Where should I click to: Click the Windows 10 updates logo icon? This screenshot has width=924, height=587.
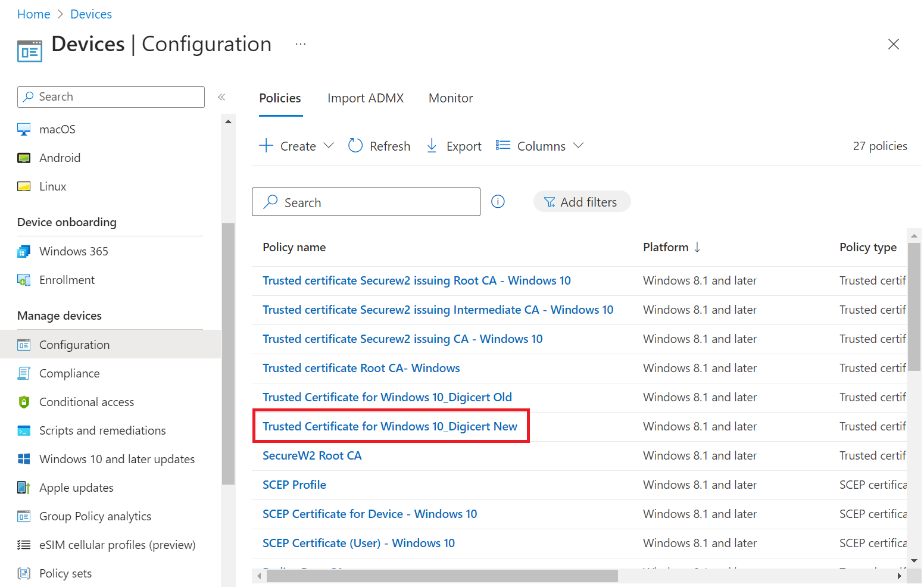(x=24, y=459)
